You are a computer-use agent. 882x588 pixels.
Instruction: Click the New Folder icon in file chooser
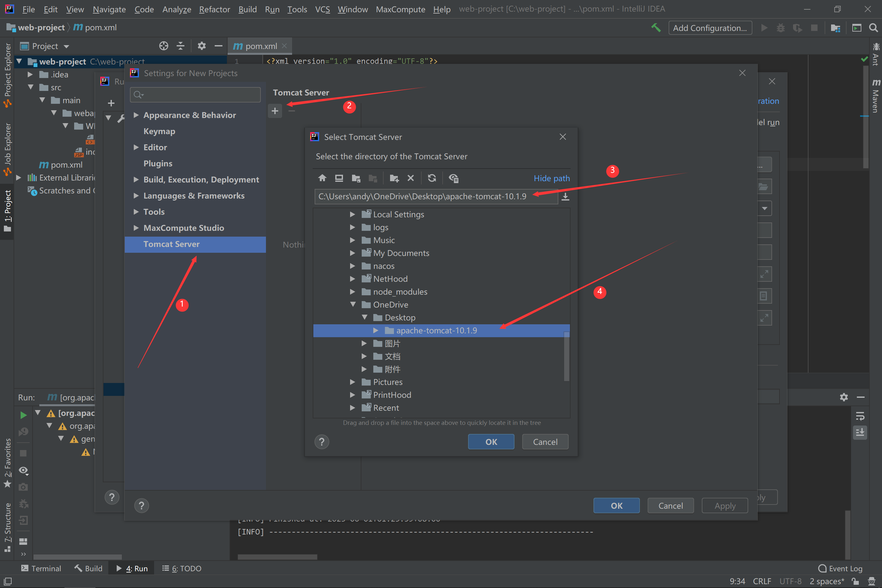394,178
